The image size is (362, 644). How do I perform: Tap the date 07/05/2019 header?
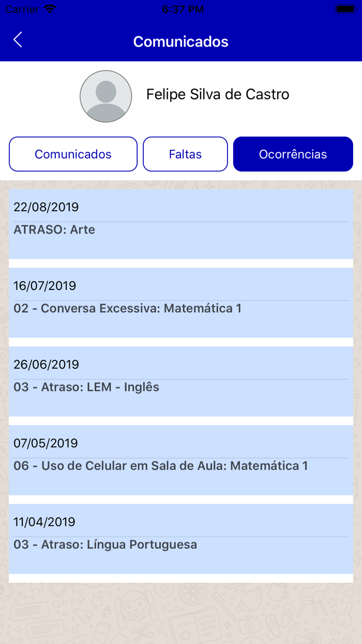46,443
